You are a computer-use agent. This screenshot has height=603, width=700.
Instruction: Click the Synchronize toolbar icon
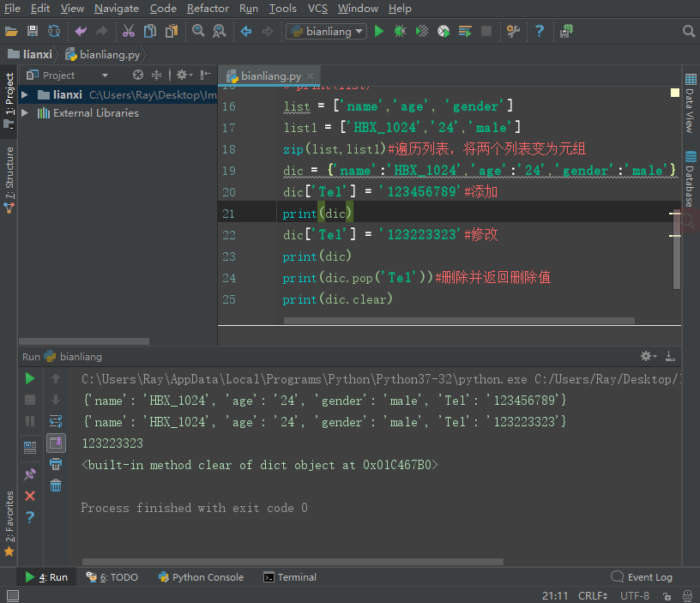coord(54,31)
